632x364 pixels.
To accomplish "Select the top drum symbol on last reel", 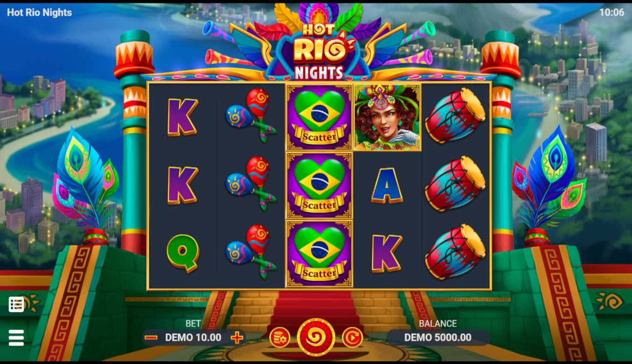I will pyautogui.click(x=455, y=116).
